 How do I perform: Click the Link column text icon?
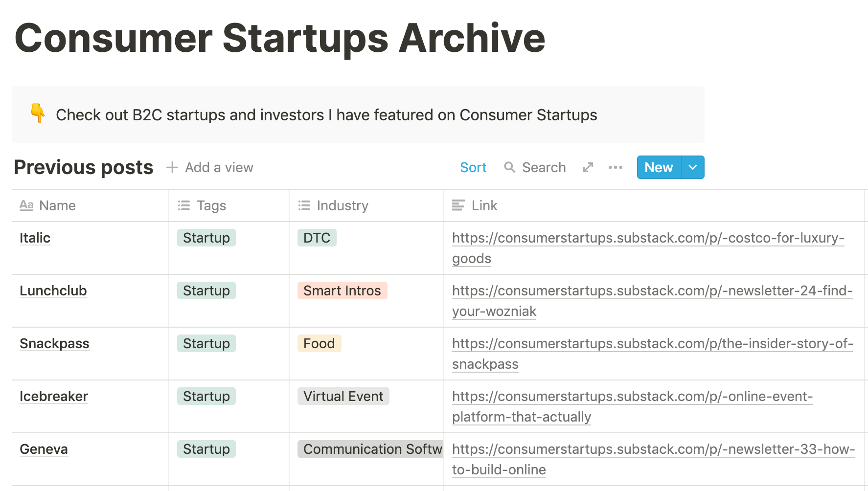458,205
